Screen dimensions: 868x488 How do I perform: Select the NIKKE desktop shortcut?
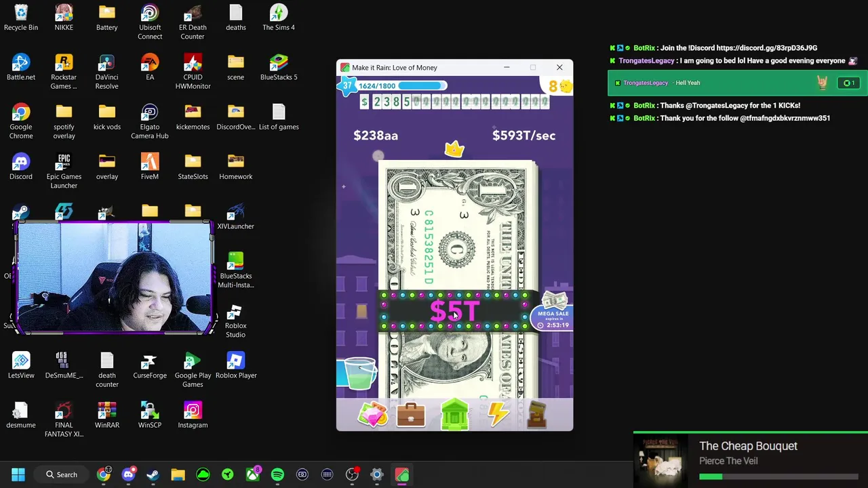click(64, 18)
